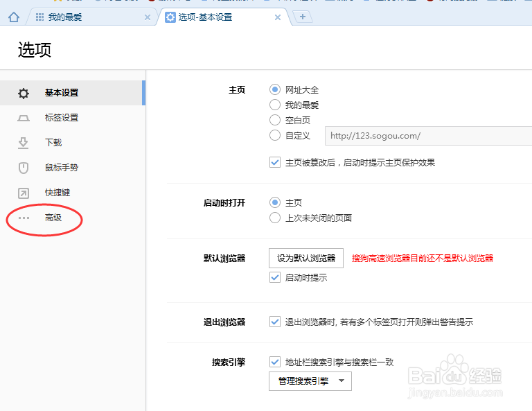Click the shortcut arrow icon beside 快捷键

point(24,193)
